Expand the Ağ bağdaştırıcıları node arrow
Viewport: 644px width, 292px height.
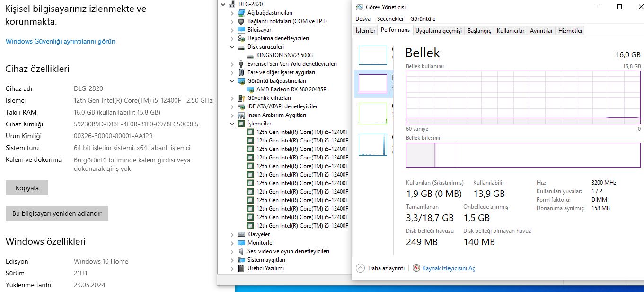point(232,13)
